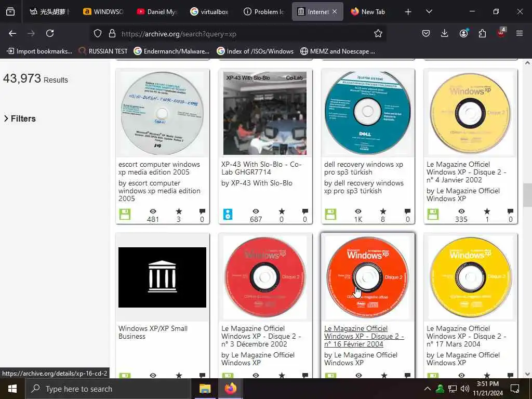Click views eye icon on escort computer card
The width and height of the screenshot is (532, 399).
pyautogui.click(x=153, y=211)
